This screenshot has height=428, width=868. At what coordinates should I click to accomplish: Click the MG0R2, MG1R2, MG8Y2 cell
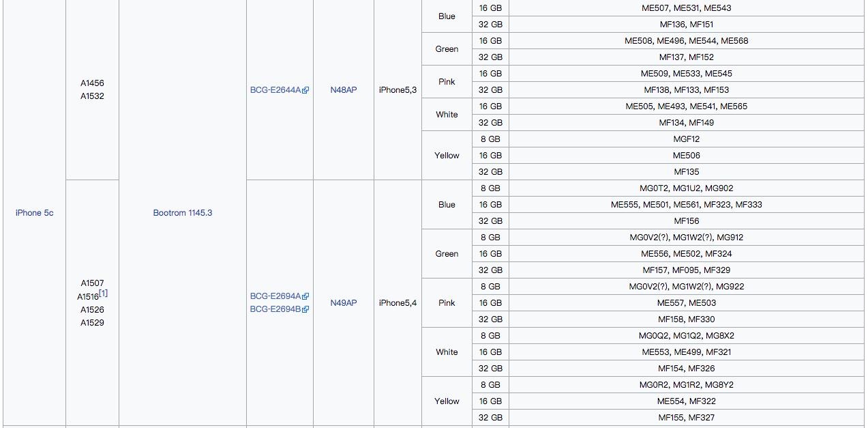pyautogui.click(x=686, y=385)
